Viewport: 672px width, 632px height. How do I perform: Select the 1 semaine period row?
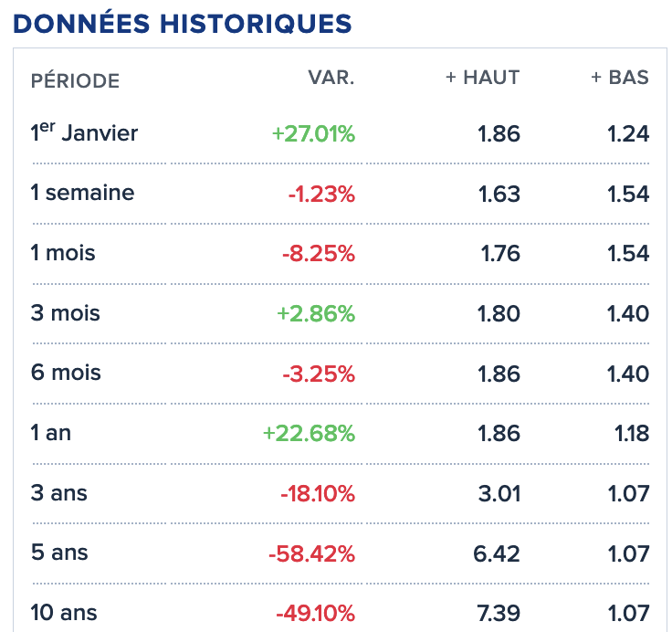(x=341, y=194)
